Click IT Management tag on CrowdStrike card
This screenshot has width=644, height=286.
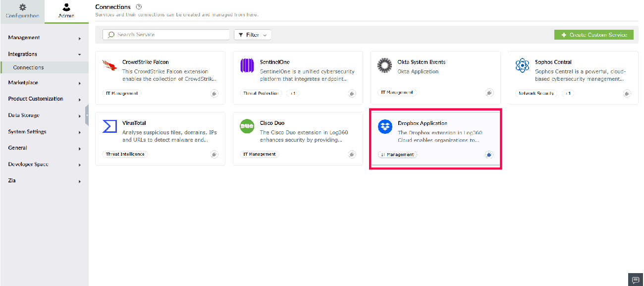click(122, 93)
